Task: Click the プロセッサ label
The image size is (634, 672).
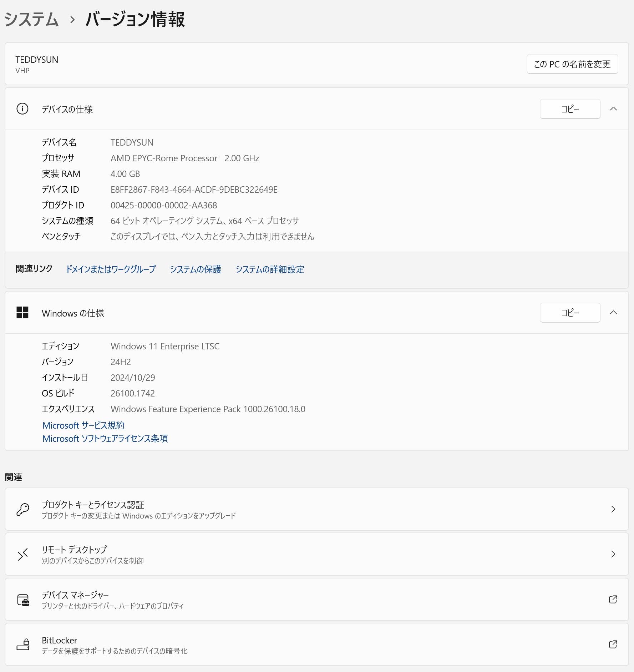Action: [58, 158]
